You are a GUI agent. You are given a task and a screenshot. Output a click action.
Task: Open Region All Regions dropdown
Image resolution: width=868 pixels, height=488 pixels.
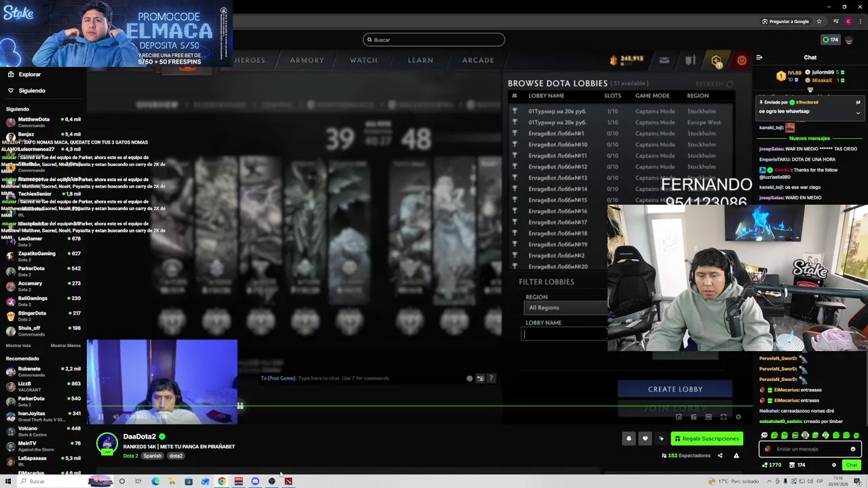(x=566, y=308)
